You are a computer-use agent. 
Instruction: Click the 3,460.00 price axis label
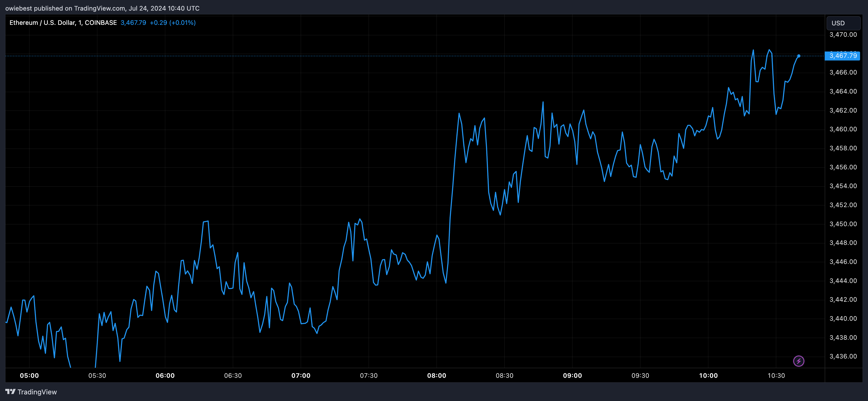click(x=843, y=129)
